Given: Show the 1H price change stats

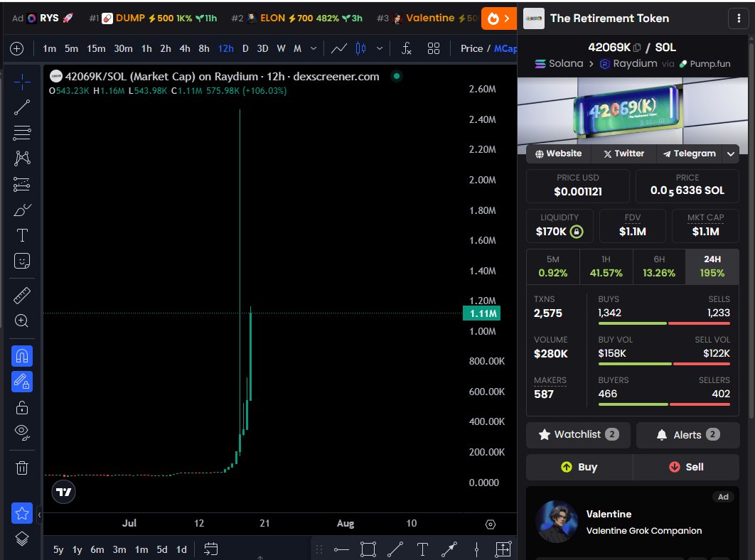Looking at the screenshot, I should pos(606,266).
